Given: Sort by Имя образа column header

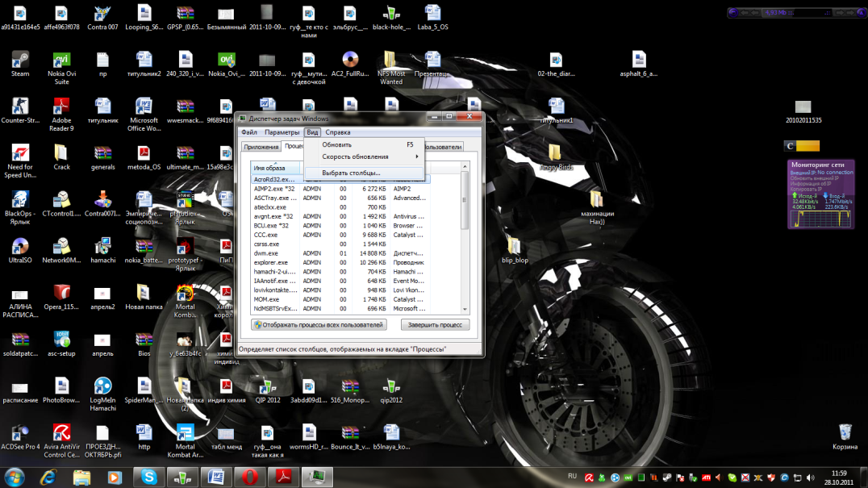Looking at the screenshot, I should click(x=275, y=168).
